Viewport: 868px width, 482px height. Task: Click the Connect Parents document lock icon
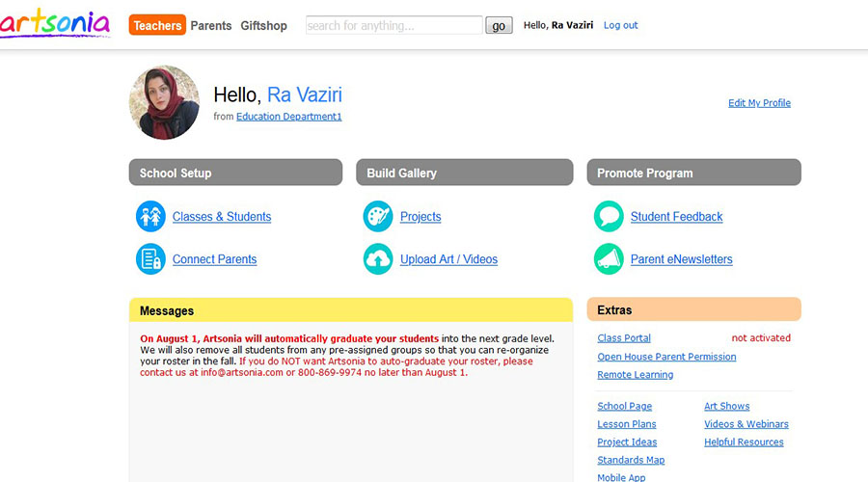(150, 259)
